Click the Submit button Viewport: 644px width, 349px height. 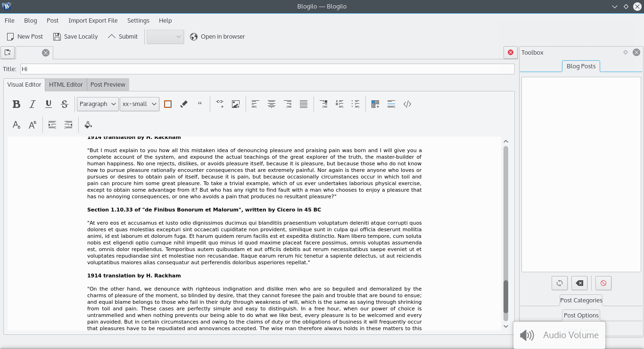(x=123, y=37)
